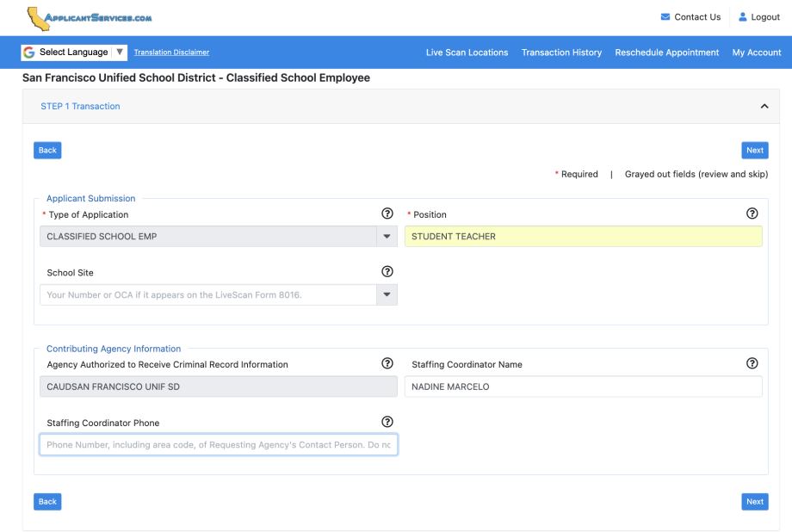Expand the School Site dropdown arrow
Viewport: 792px width, 532px height.
point(387,295)
